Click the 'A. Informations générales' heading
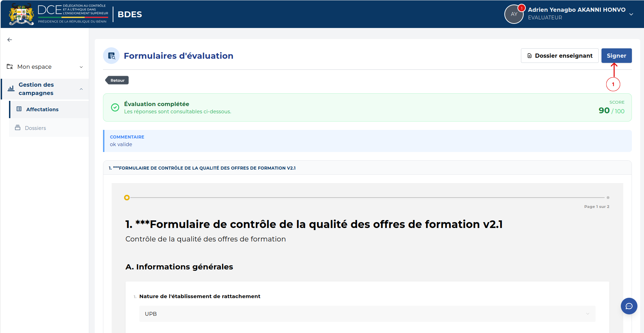 tap(179, 267)
